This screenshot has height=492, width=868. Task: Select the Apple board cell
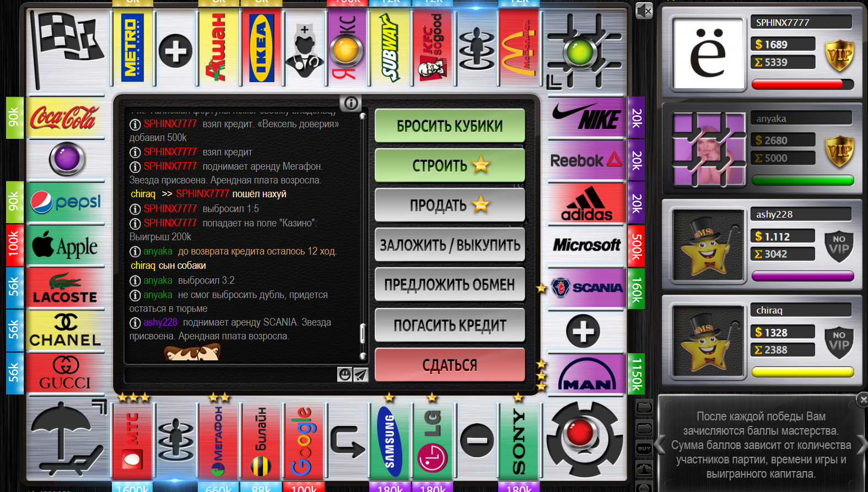click(x=65, y=245)
